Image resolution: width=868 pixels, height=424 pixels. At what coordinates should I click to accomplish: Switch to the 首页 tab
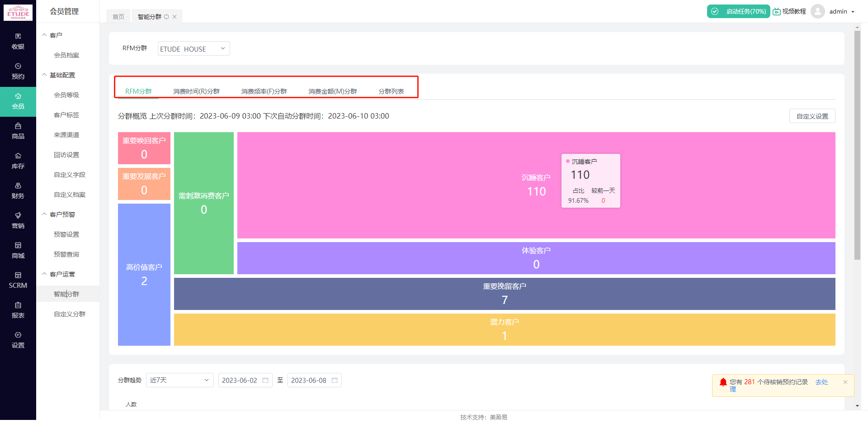click(x=118, y=16)
